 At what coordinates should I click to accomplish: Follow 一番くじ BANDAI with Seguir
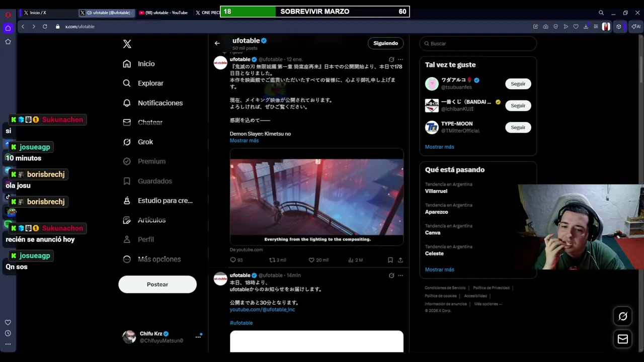click(x=518, y=106)
